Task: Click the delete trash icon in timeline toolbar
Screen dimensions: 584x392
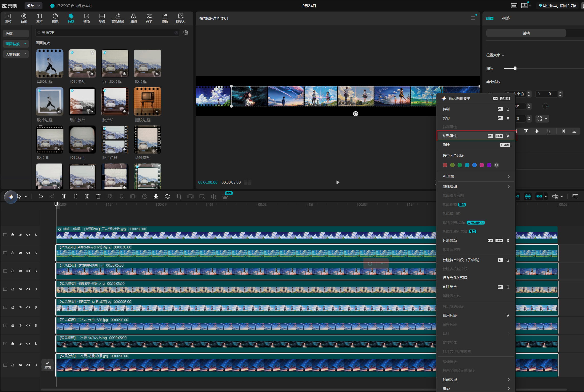Action: 98,196
